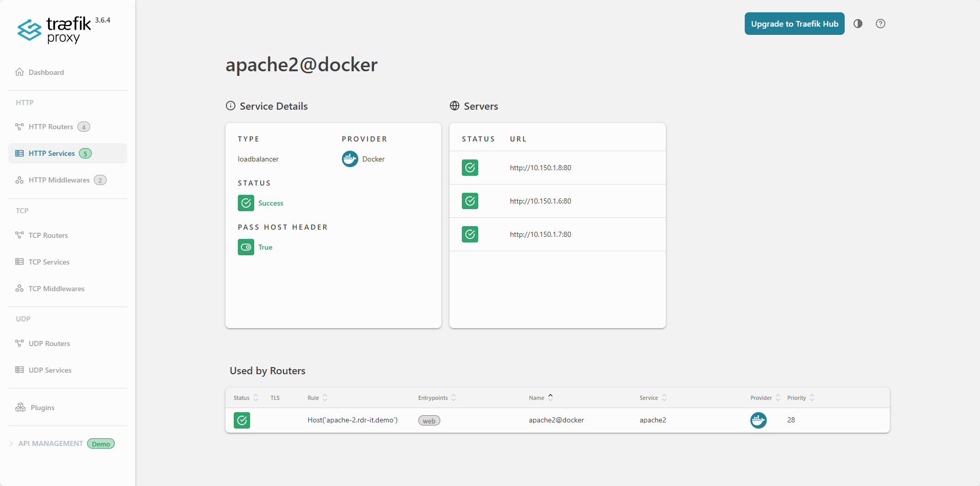Click status icon for server 10.150.1.8:80
The image size is (980, 486).
[470, 168]
